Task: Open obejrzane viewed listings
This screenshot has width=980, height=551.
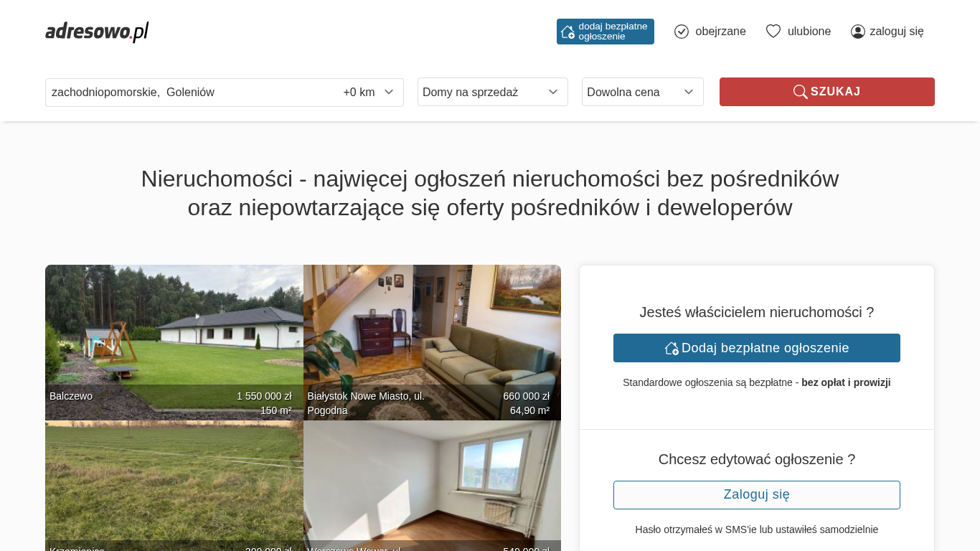Action: (x=720, y=32)
